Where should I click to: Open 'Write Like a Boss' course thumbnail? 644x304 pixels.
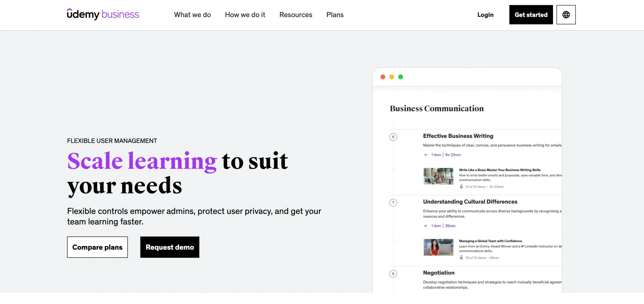pos(438,176)
